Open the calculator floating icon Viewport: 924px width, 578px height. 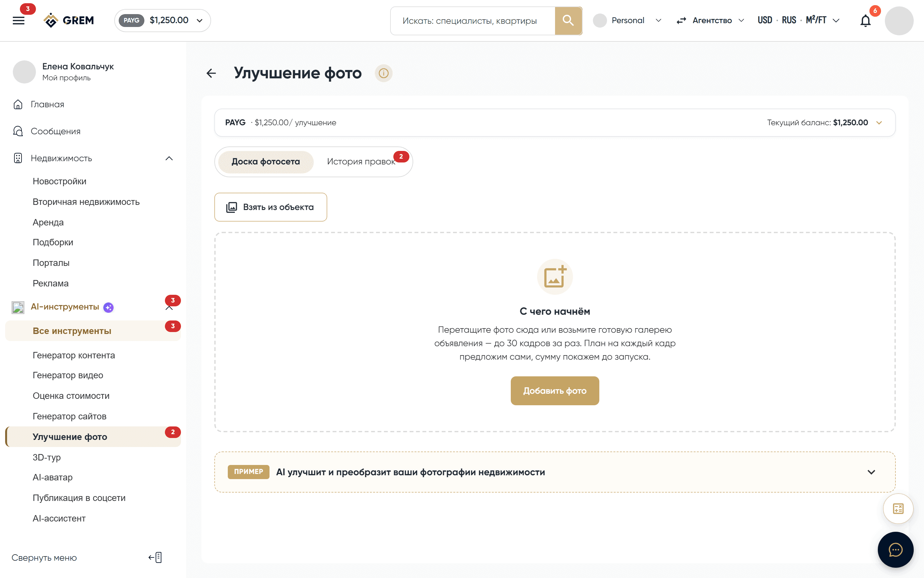(x=898, y=508)
